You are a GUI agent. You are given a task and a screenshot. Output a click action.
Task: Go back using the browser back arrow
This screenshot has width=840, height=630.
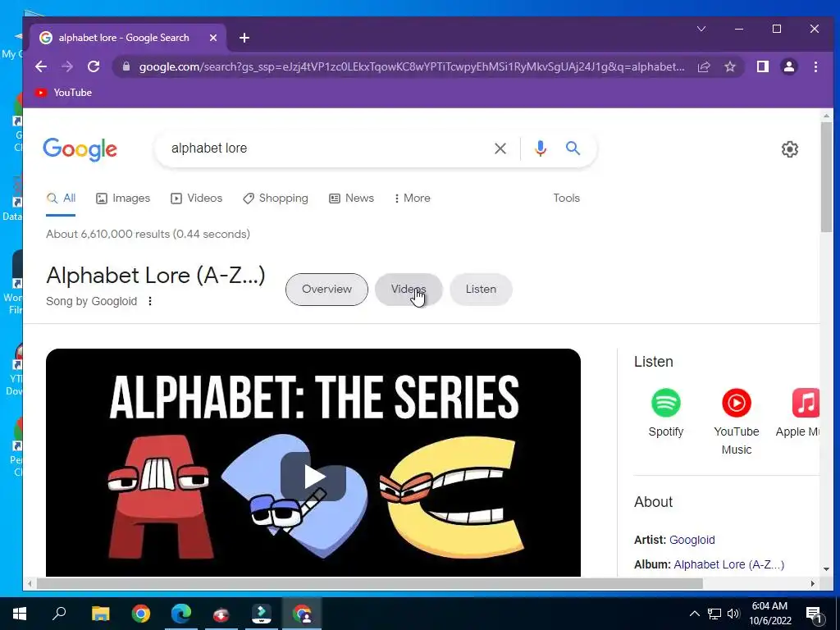point(41,66)
